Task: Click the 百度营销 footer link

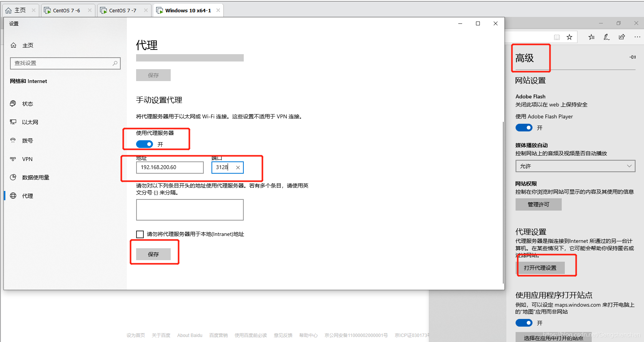Action: coord(218,335)
